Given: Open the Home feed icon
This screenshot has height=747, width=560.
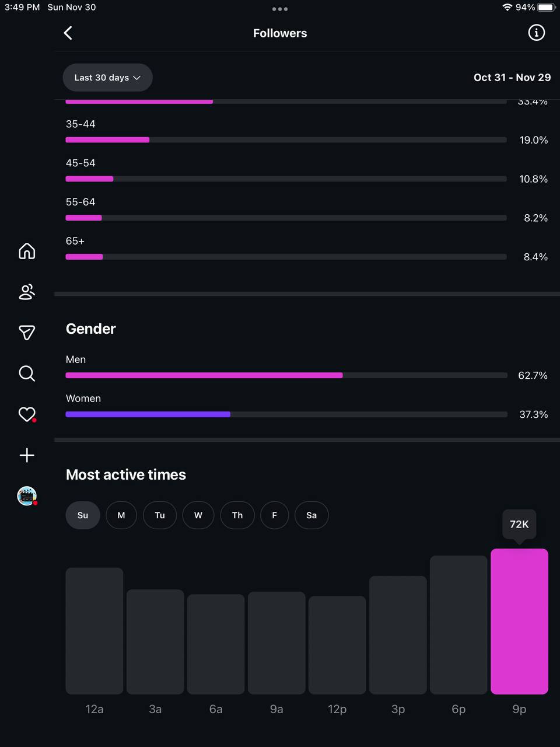Looking at the screenshot, I should (x=27, y=251).
